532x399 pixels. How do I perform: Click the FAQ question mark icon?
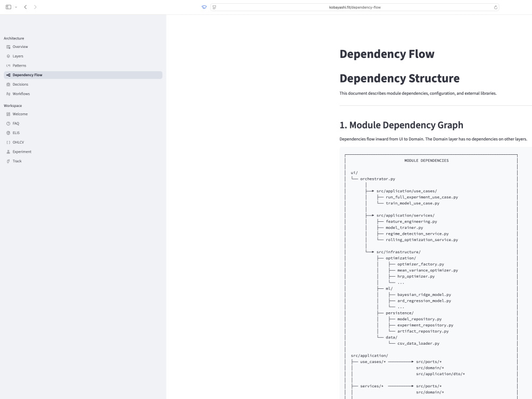click(x=8, y=123)
